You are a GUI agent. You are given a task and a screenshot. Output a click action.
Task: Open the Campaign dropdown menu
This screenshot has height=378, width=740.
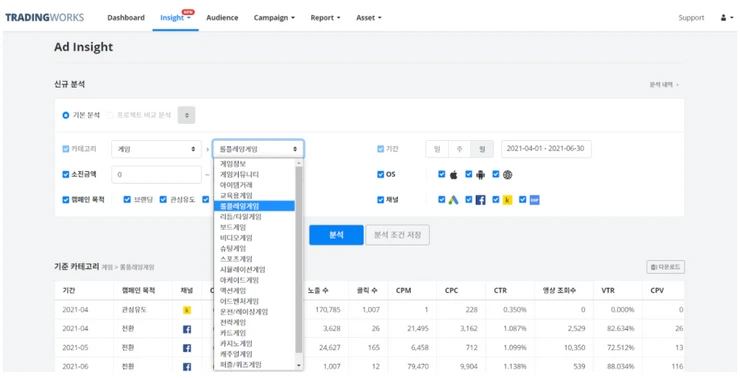pyautogui.click(x=274, y=18)
